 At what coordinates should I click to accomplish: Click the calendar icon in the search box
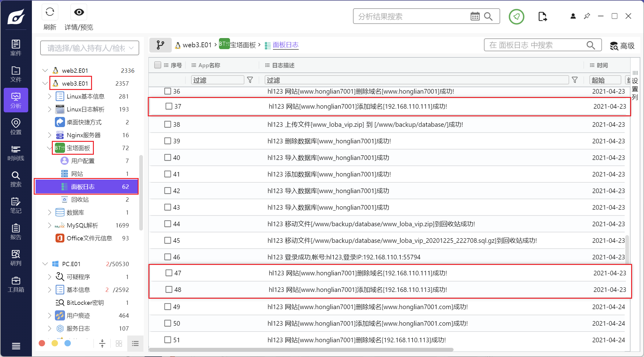click(475, 16)
